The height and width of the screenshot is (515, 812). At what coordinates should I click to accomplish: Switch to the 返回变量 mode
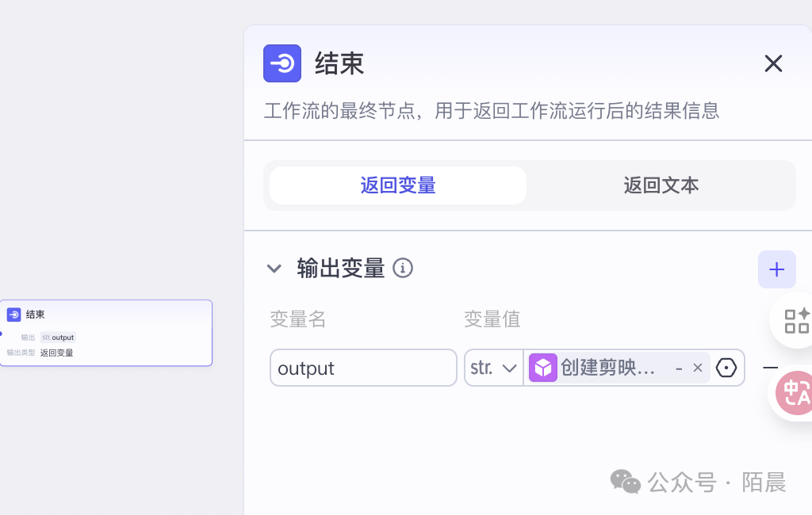[x=398, y=185]
